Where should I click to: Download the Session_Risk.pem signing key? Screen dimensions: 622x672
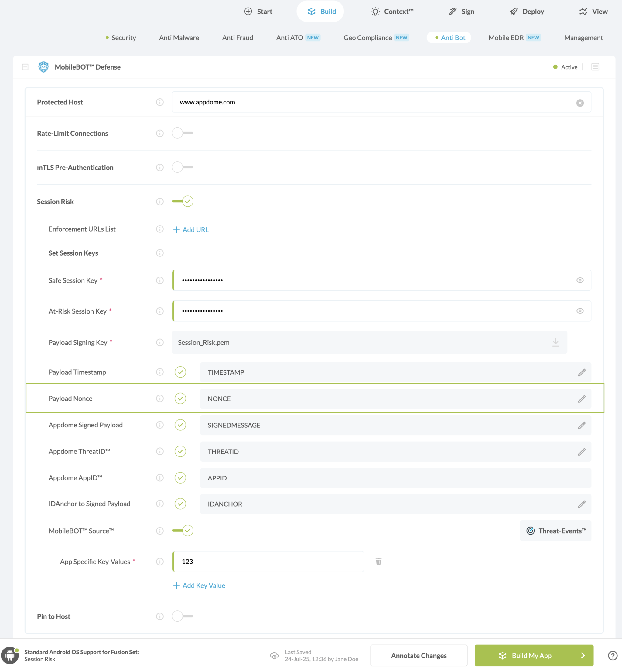[556, 342]
